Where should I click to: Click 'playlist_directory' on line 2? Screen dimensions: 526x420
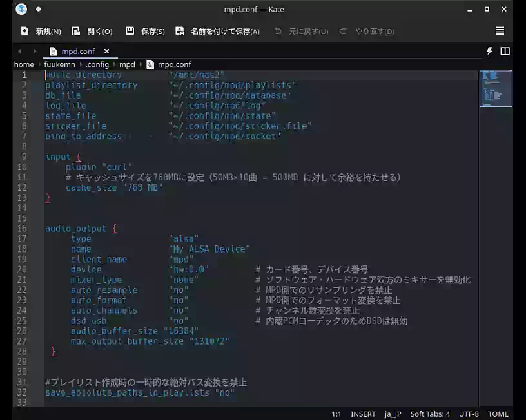coord(92,85)
